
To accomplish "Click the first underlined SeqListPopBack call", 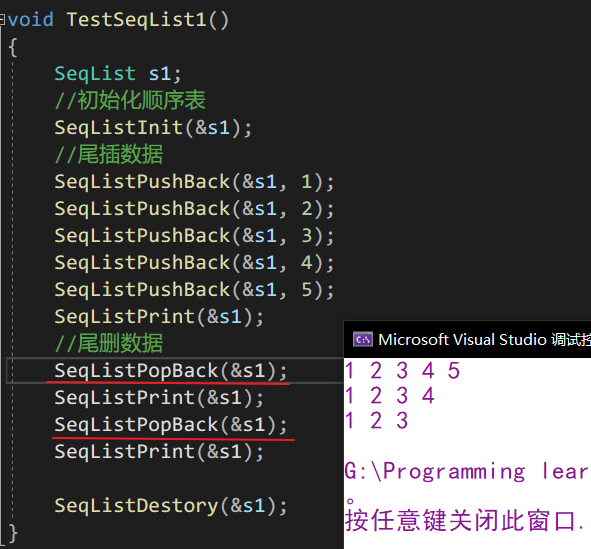I will click(x=171, y=371).
